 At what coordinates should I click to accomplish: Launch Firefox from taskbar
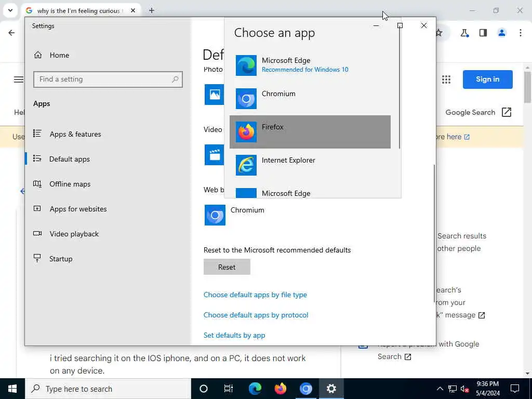(x=280, y=389)
